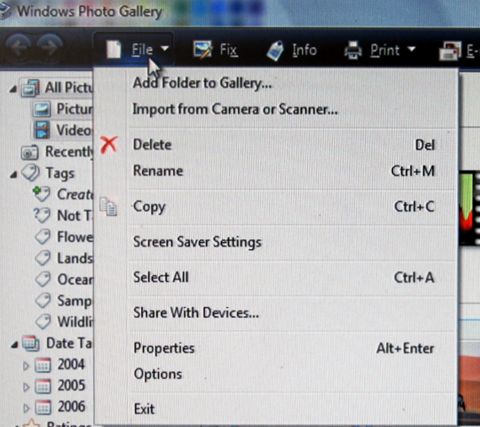480x427 pixels.
Task: Click the Pictures folder icon in sidebar
Action: click(x=41, y=109)
